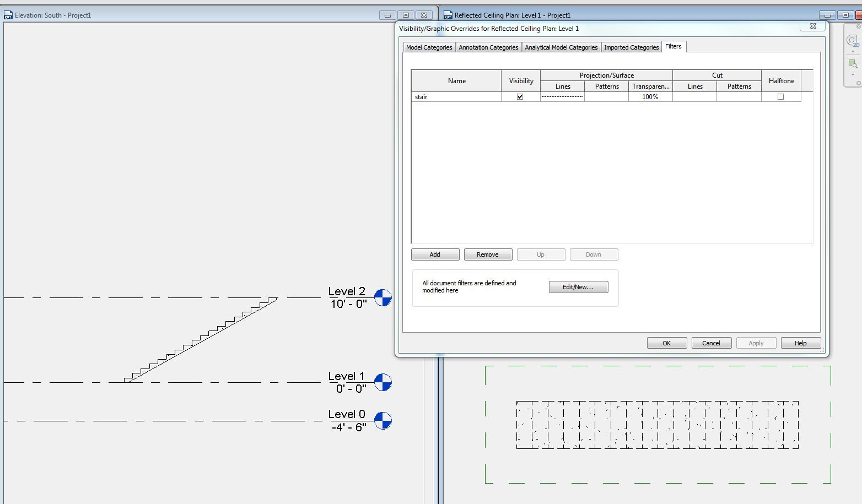
Task: Open the Imported Categories tab
Action: point(631,47)
